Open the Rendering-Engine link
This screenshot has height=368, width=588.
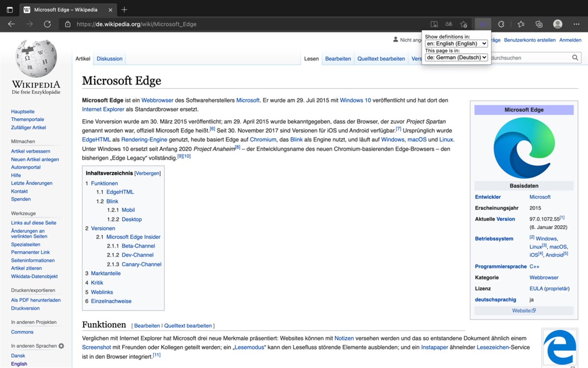pyautogui.click(x=144, y=140)
